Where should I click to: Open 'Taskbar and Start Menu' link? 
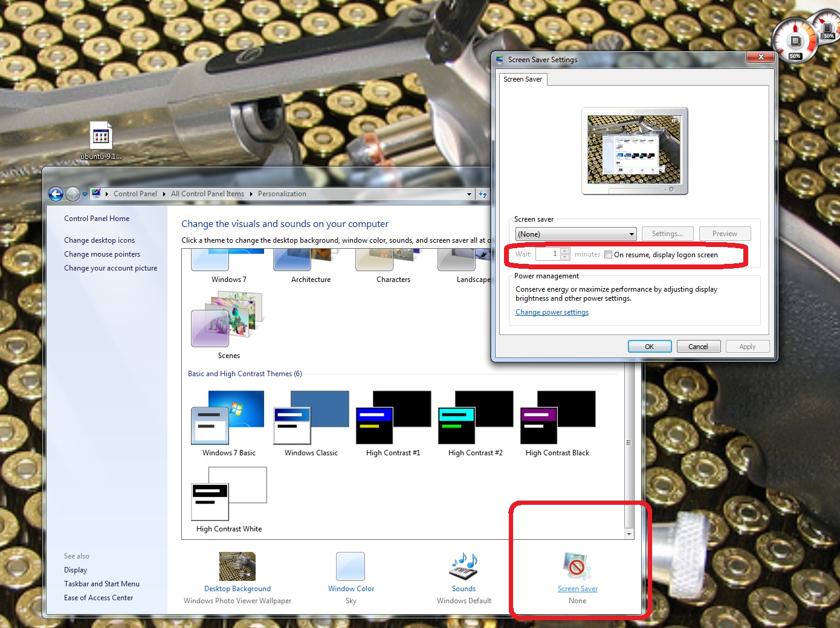point(102,584)
